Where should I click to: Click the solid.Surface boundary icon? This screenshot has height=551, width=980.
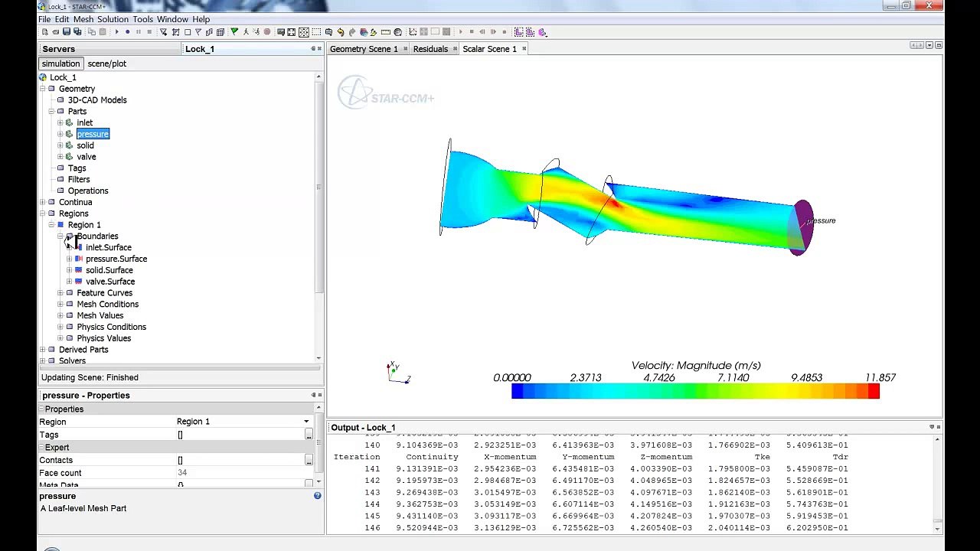tap(79, 270)
